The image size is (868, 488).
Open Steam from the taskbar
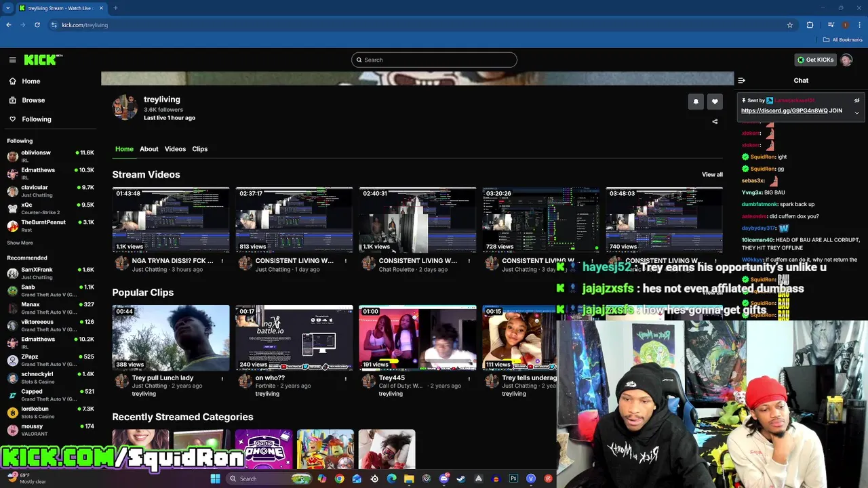click(x=461, y=479)
